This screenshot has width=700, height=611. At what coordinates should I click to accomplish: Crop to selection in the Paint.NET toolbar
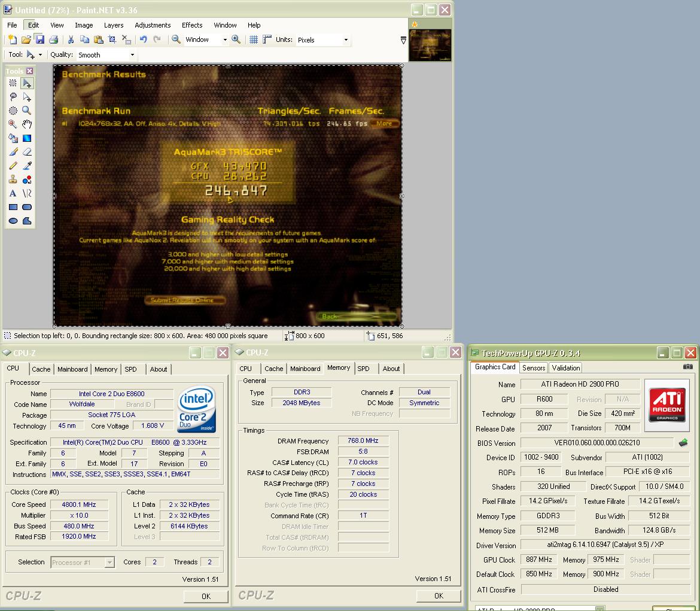(x=112, y=39)
